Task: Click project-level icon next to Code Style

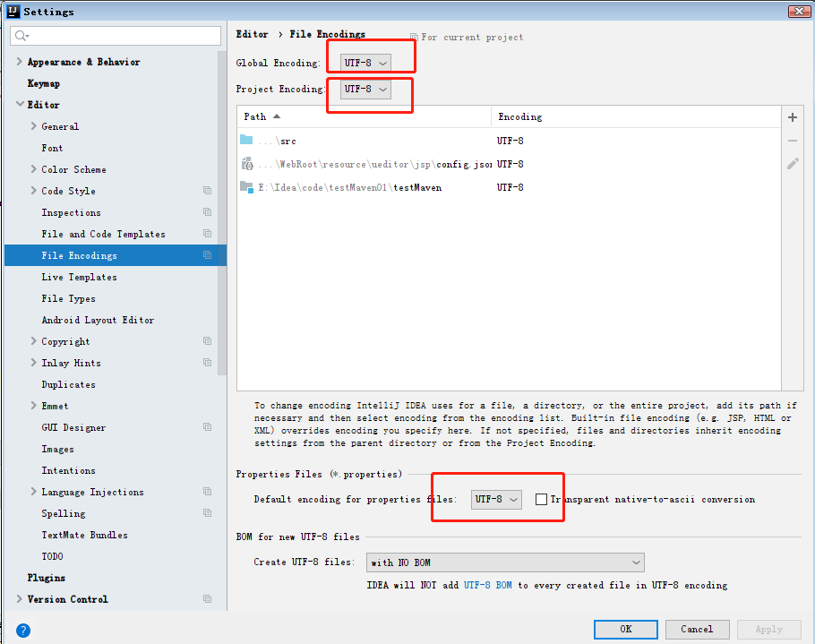Action: click(x=208, y=191)
